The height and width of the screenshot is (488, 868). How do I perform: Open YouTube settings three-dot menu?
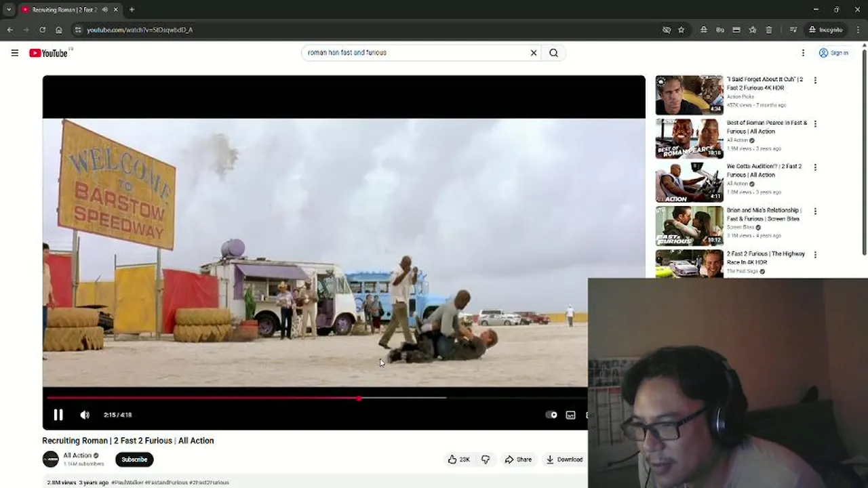pyautogui.click(x=803, y=53)
